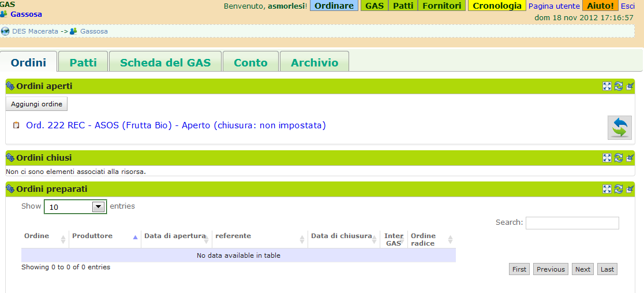Click the Aggiungi ordine button

pyautogui.click(x=37, y=104)
